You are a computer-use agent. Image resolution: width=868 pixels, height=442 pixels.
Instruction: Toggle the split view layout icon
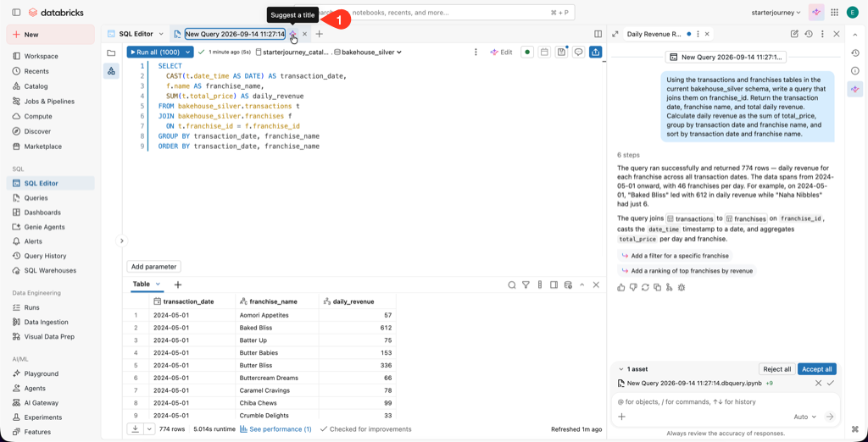[x=598, y=34]
